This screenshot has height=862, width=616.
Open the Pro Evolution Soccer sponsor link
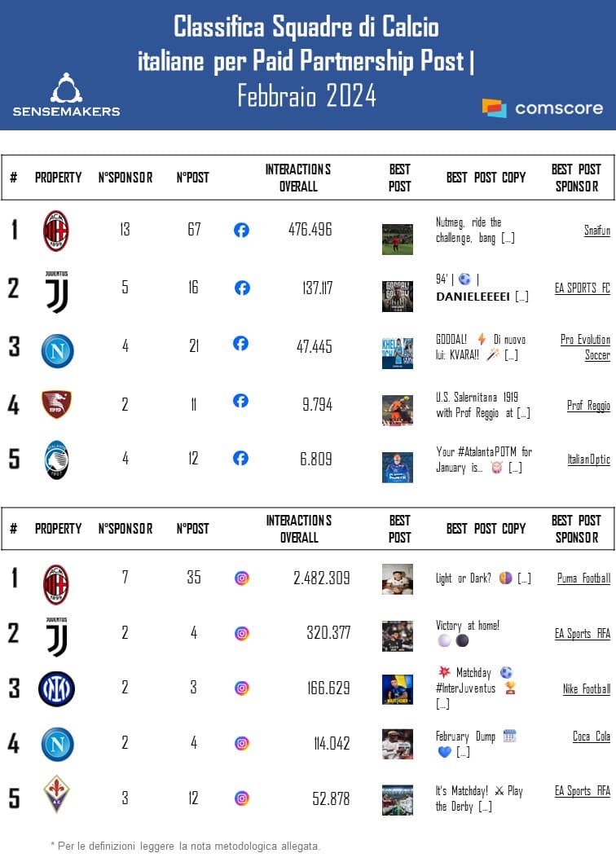point(585,347)
